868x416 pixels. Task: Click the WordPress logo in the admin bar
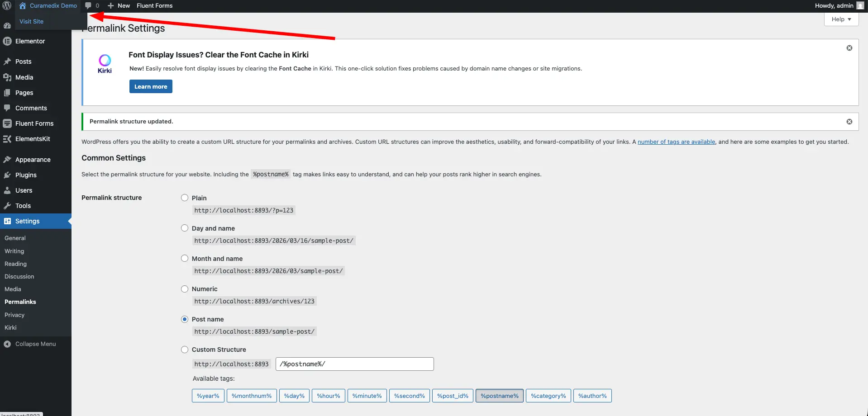[x=6, y=6]
